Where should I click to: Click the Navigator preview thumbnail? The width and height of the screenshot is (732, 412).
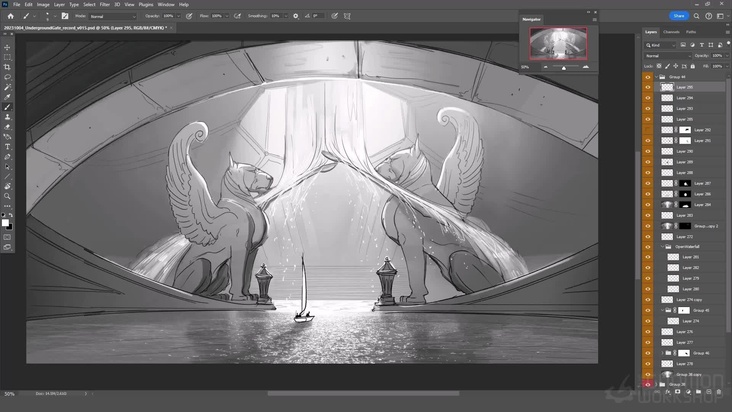pos(558,43)
